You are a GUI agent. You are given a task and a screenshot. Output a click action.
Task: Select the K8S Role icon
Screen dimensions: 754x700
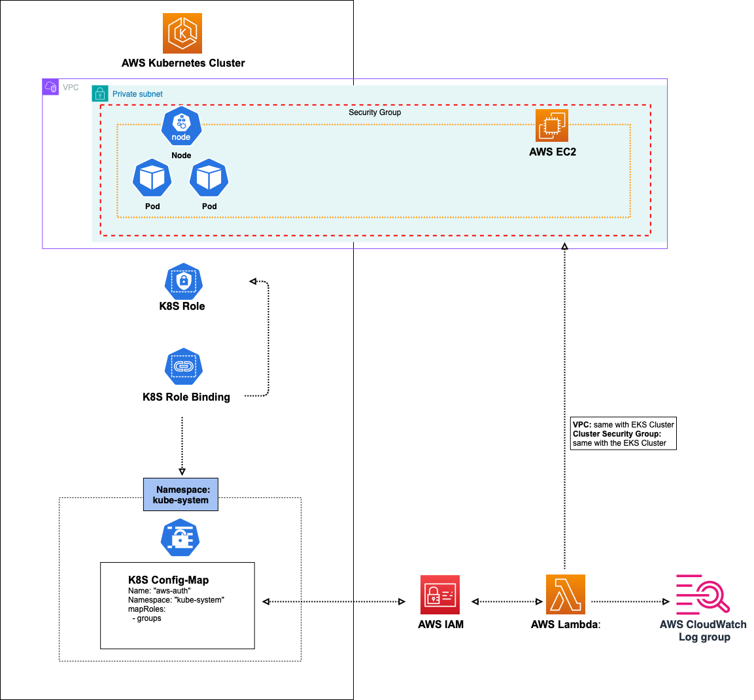[x=183, y=282]
